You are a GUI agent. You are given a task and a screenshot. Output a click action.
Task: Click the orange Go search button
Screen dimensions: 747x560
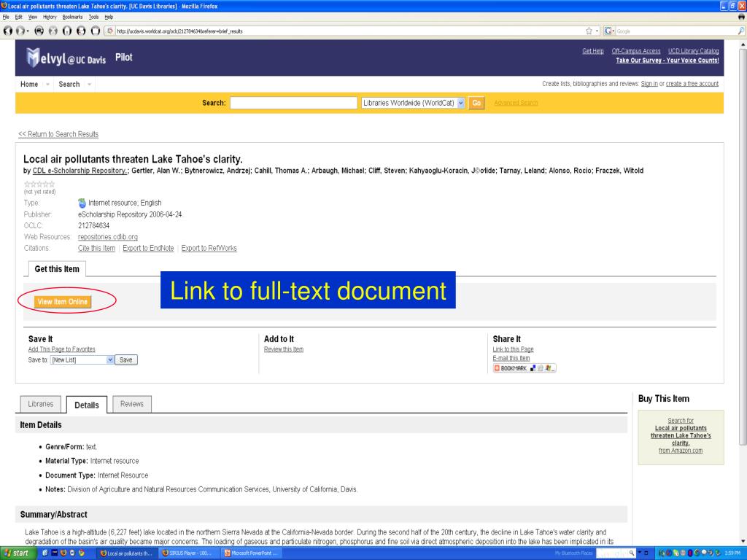click(x=476, y=103)
